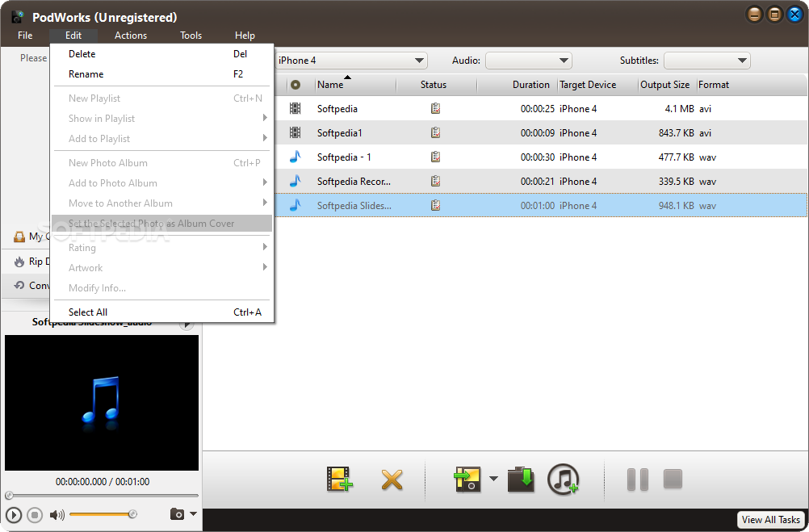The height and width of the screenshot is (532, 809).
Task: Click music note icon of Softpedia Slides...
Action: 296,205
